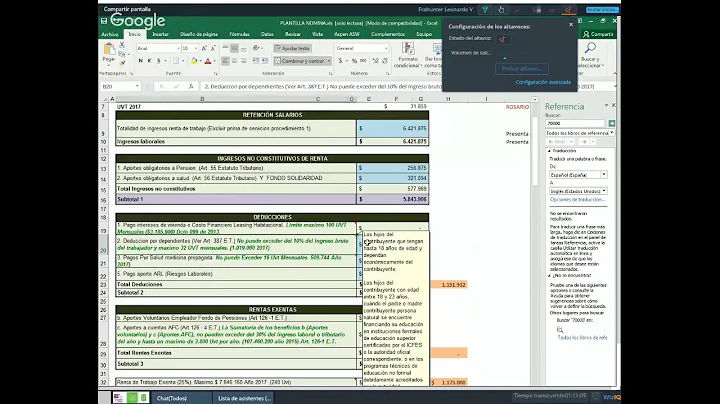The height and width of the screenshot is (404, 720).
Task: Click the cell borders icon
Action: pyautogui.click(x=176, y=61)
